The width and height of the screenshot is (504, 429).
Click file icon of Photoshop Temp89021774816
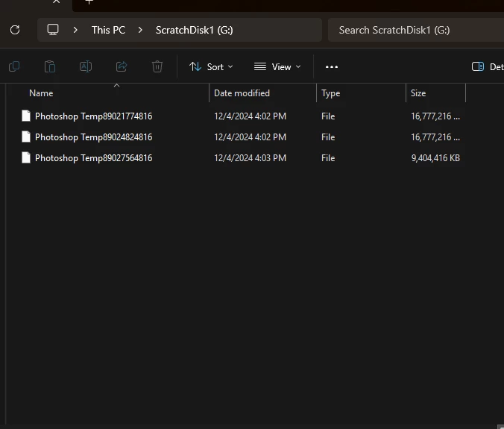coord(26,116)
